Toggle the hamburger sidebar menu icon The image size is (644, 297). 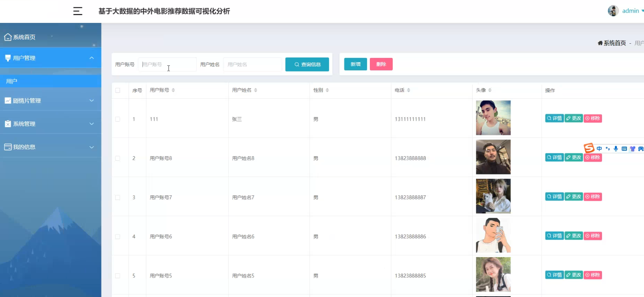[78, 11]
